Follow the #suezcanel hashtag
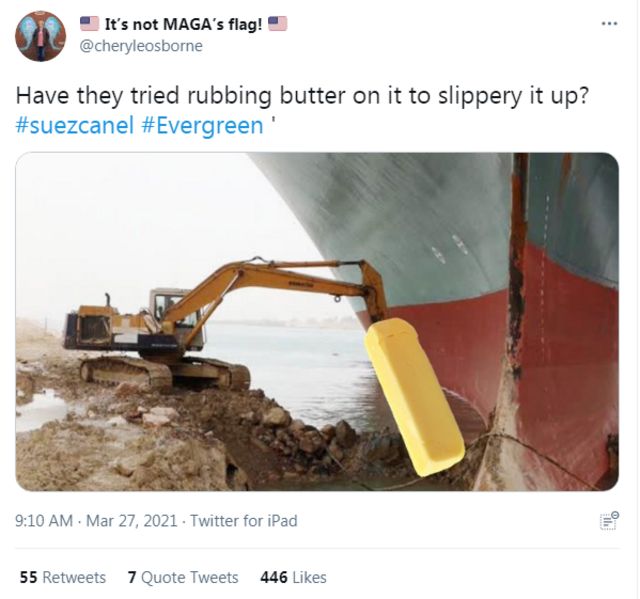 75,125
